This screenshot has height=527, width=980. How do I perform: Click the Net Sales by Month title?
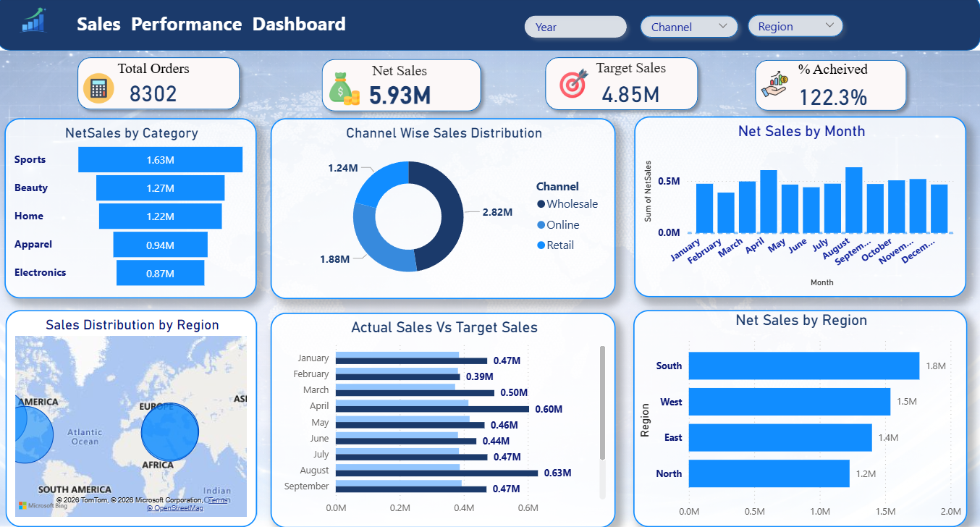click(801, 131)
